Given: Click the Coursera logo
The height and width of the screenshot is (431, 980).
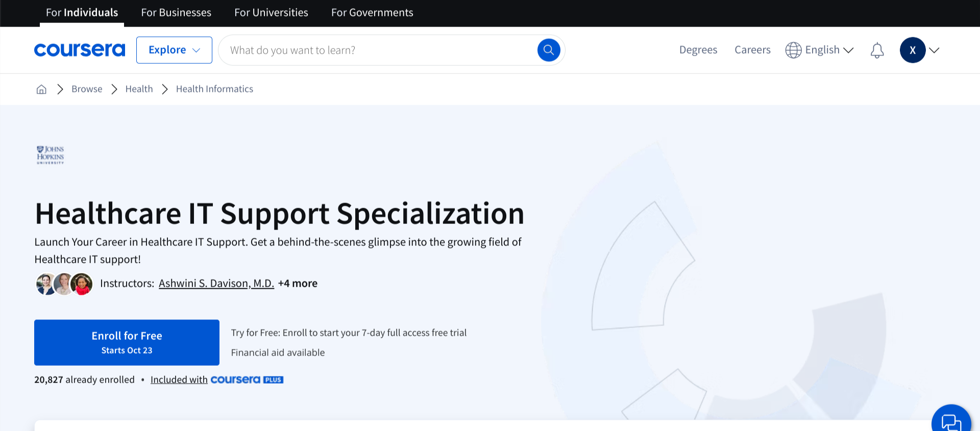Looking at the screenshot, I should 80,50.
